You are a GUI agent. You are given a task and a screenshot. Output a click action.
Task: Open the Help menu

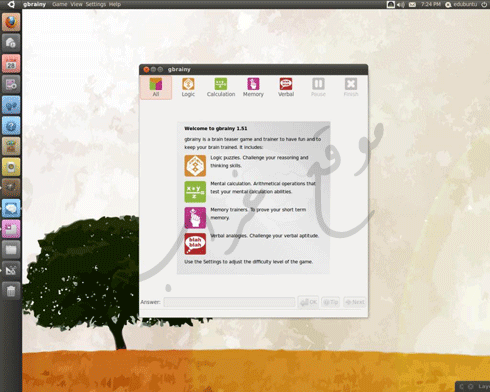pos(115,4)
